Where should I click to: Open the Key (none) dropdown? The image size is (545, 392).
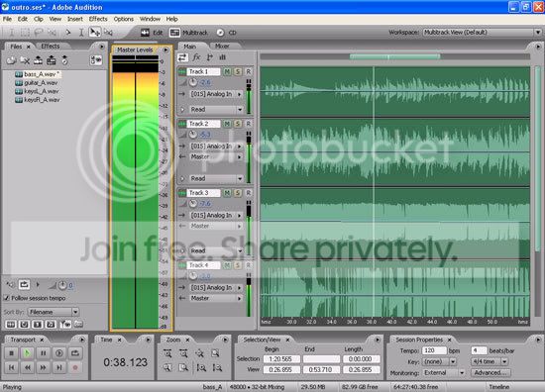pyautogui.click(x=440, y=361)
